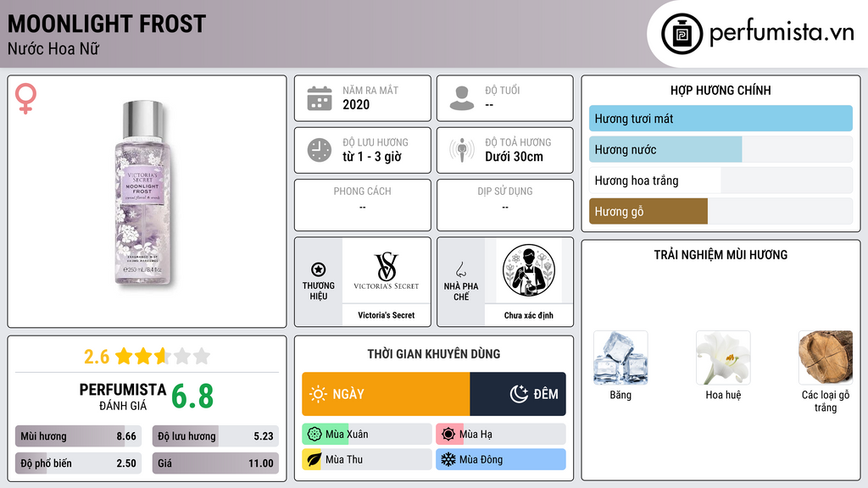Image resolution: width=868 pixels, height=488 pixels.
Task: Click the Victoria's Secret VS logo
Action: (x=386, y=270)
